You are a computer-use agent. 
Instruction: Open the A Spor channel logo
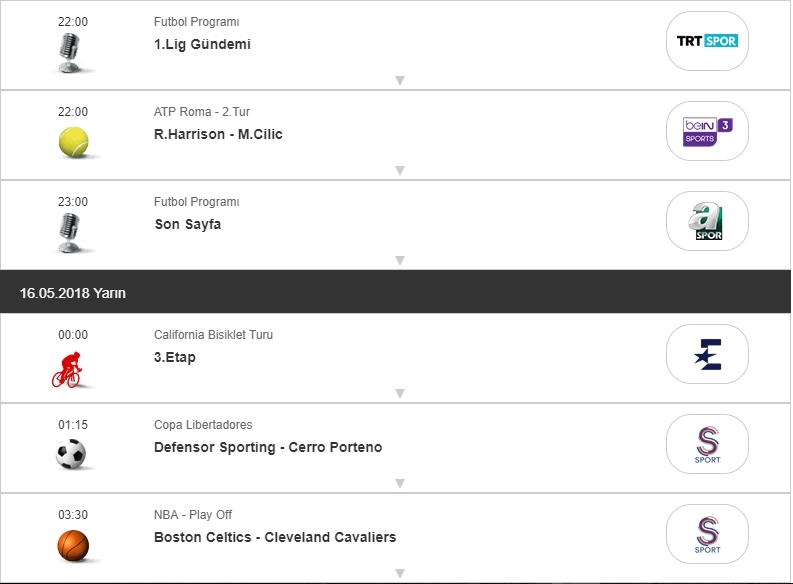[x=707, y=221]
